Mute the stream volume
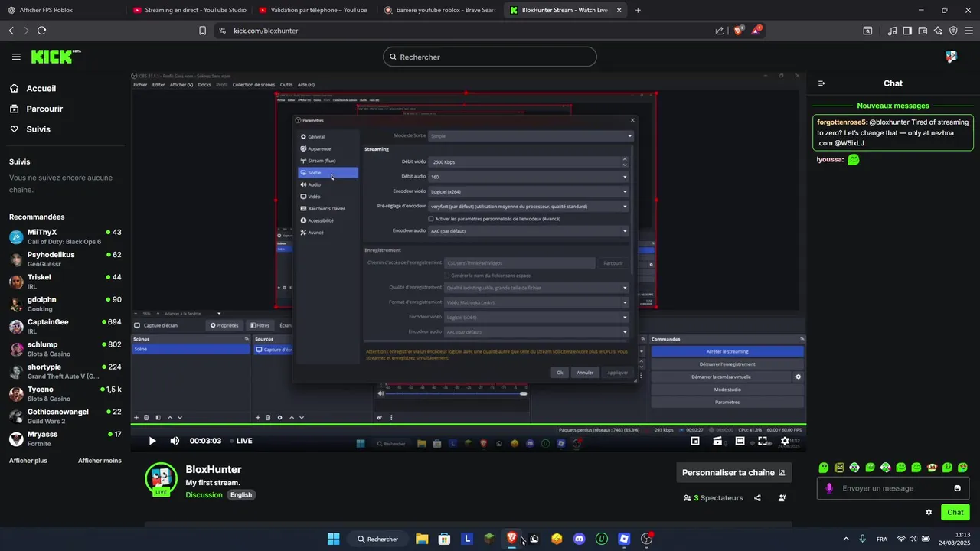 click(x=175, y=441)
